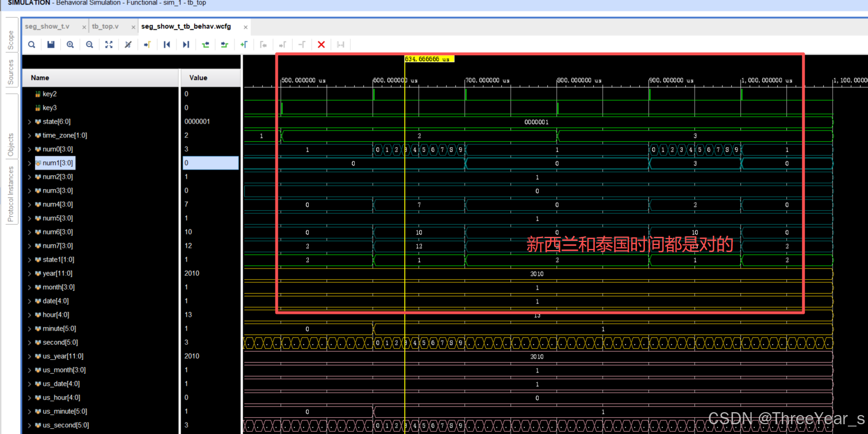Select the date[4:0] signal name

coord(56,301)
